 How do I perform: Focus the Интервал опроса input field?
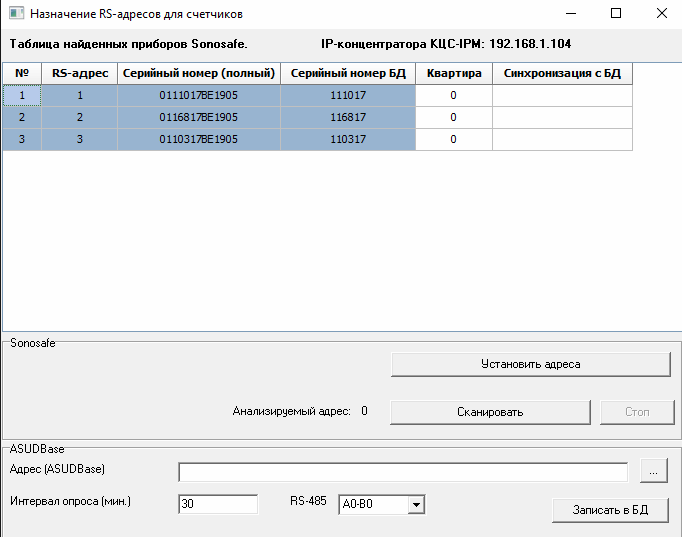(x=217, y=504)
